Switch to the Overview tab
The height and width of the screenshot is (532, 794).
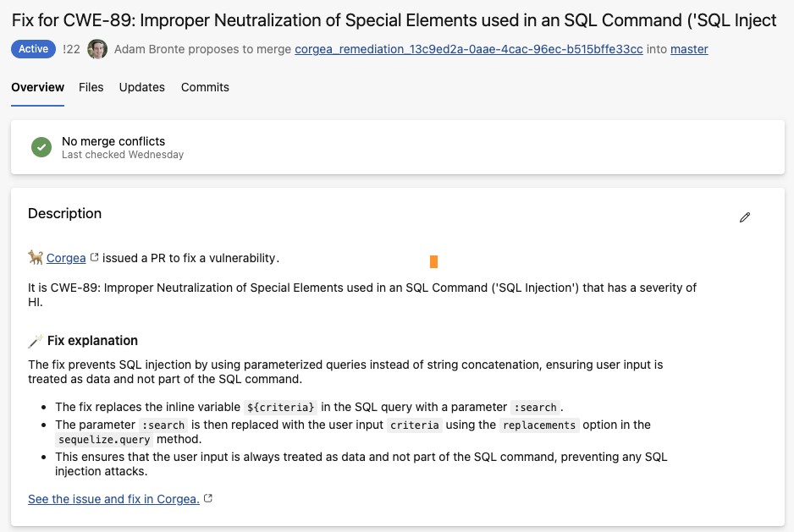[37, 87]
